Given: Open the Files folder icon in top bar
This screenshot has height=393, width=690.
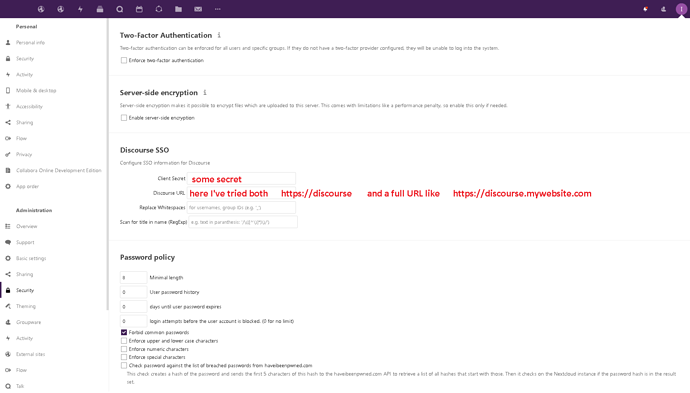Looking at the screenshot, I should pyautogui.click(x=178, y=9).
